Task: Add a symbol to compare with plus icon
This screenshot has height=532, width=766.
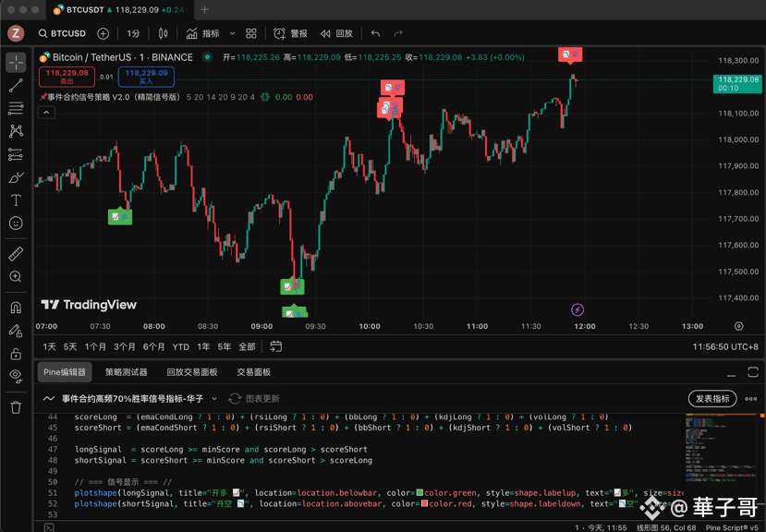Action: (x=103, y=33)
